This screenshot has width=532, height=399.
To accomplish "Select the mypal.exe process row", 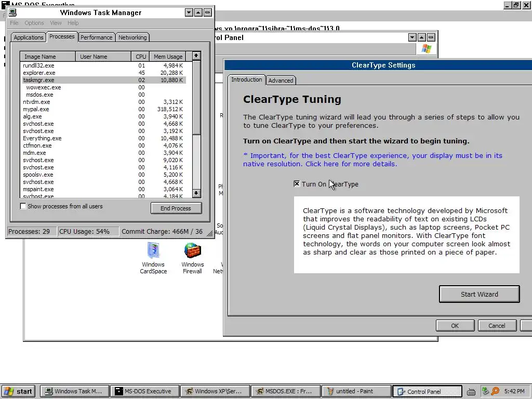I will (x=103, y=109).
